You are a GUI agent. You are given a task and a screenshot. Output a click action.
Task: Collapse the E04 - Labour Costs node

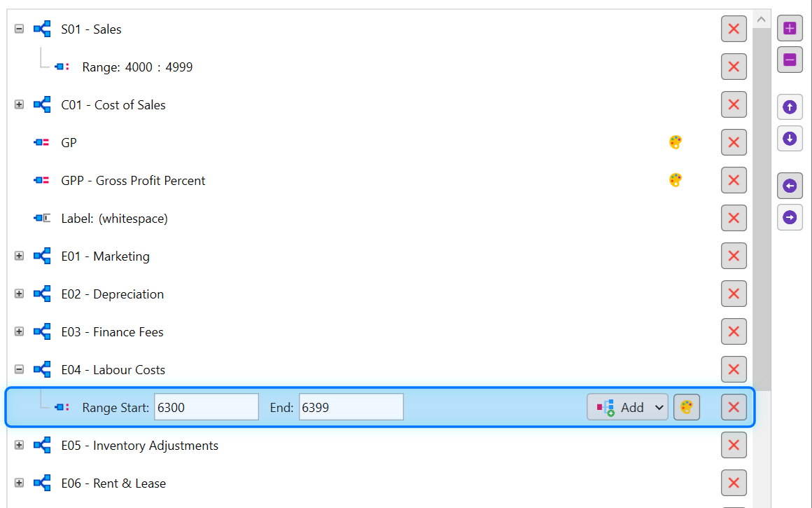[19, 369]
